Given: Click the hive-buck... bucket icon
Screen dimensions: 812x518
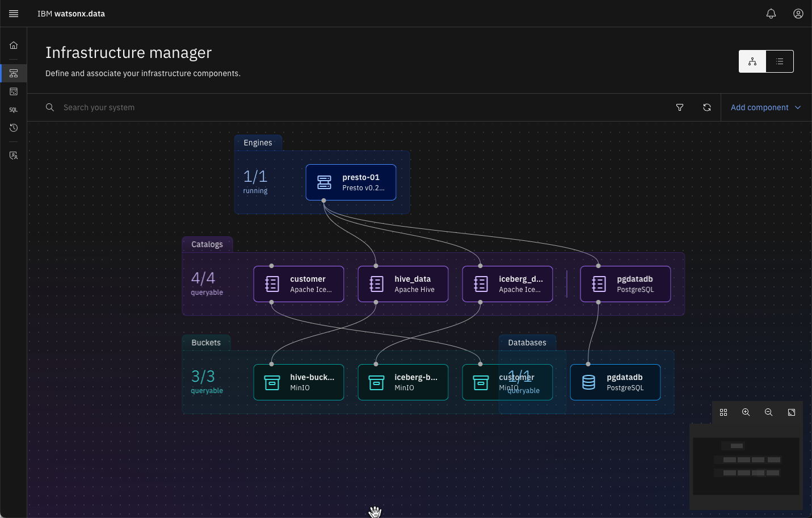Looking at the screenshot, I should pyautogui.click(x=272, y=383).
